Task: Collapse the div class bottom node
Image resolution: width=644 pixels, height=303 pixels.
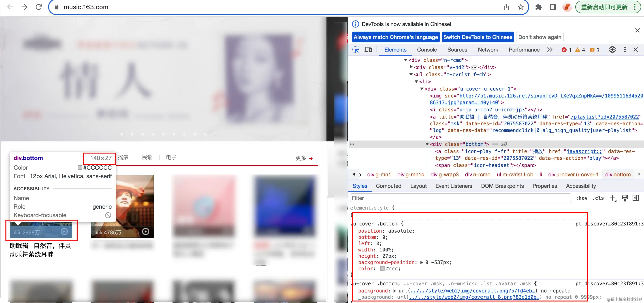Action: (x=427, y=144)
